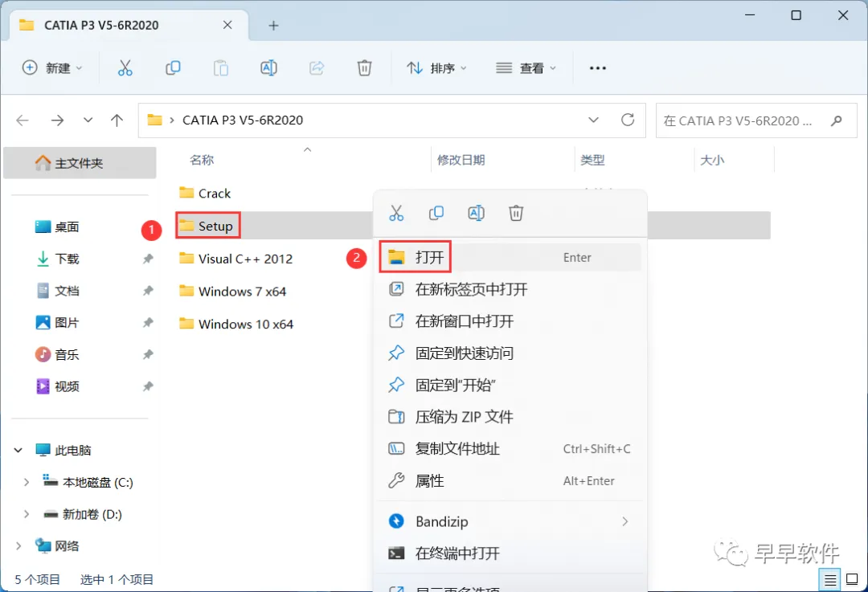Expand the 网络 tree node

coord(18,546)
